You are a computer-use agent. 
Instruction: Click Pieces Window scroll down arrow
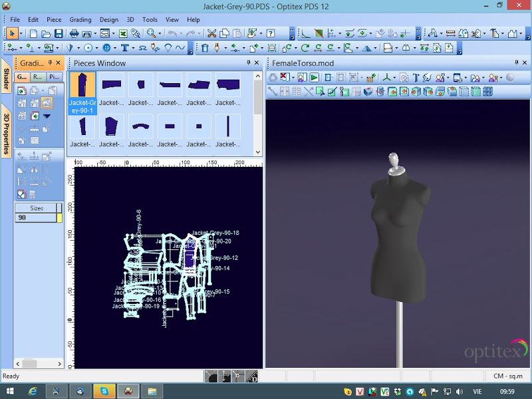258,152
